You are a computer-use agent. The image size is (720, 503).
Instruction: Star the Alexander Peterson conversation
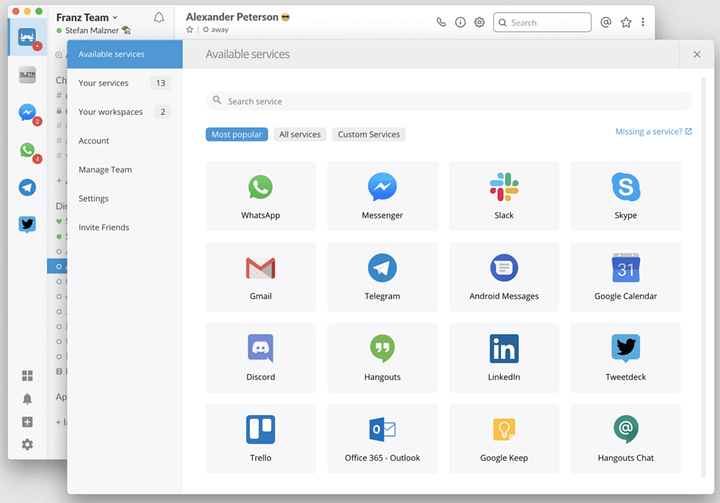(x=190, y=30)
